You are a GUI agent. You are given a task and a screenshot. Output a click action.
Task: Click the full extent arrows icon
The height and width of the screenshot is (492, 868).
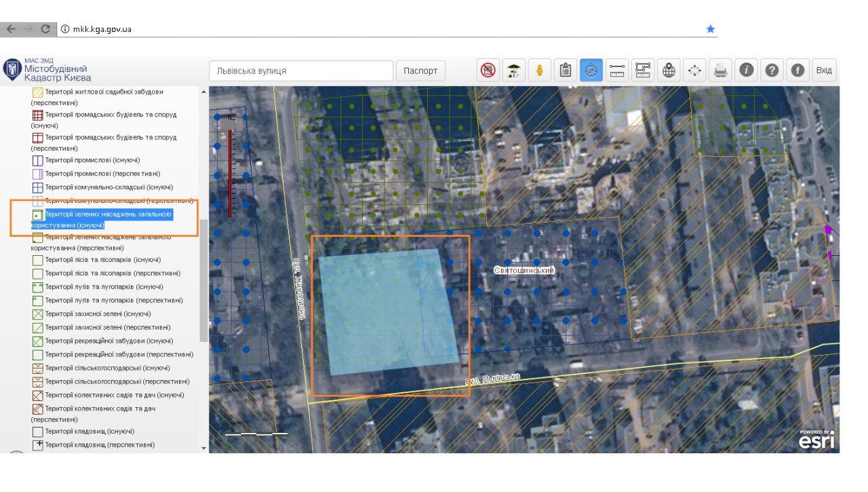pyautogui.click(x=695, y=71)
